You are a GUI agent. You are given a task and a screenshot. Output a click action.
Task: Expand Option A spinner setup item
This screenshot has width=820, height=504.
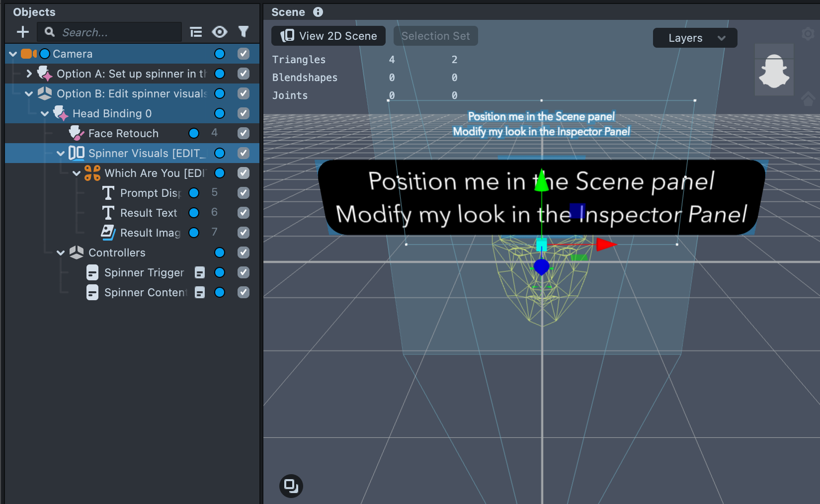pyautogui.click(x=29, y=74)
